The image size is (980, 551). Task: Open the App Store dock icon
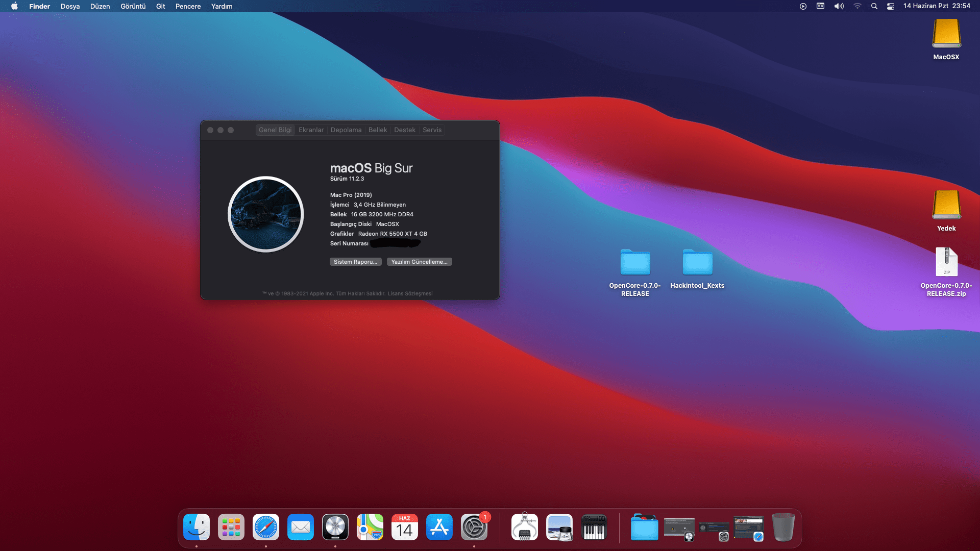[439, 527]
